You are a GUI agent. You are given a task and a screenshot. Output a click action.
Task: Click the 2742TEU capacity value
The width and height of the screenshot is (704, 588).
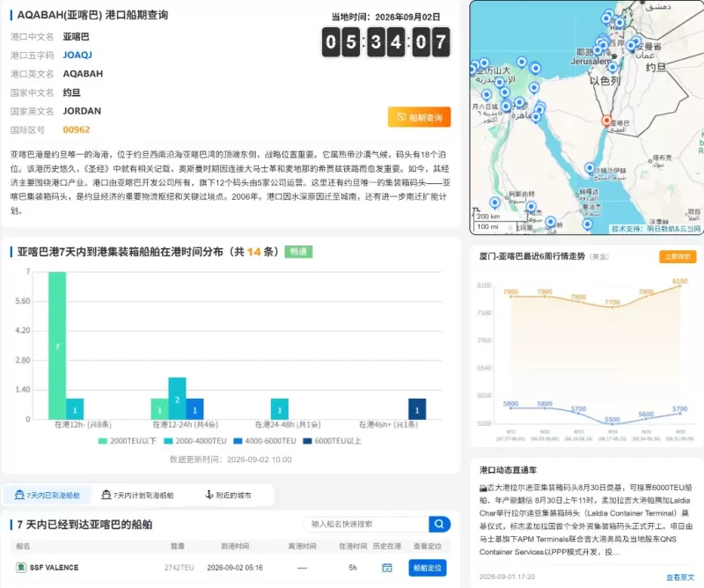(180, 568)
